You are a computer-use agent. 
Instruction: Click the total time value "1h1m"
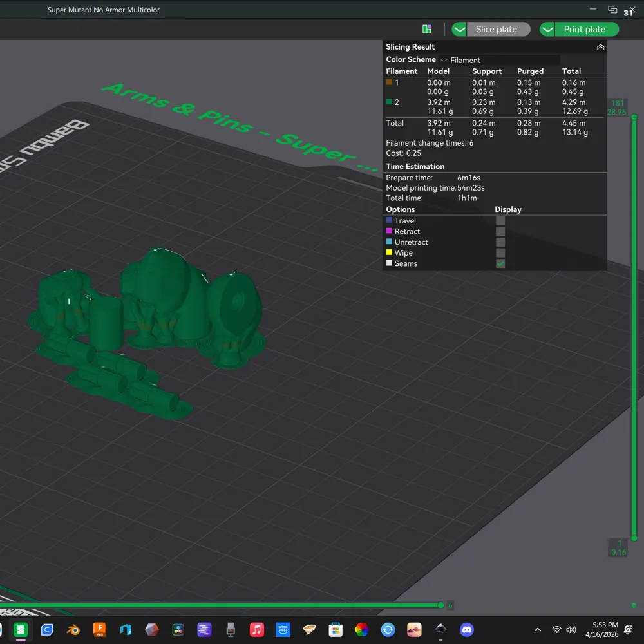(467, 198)
